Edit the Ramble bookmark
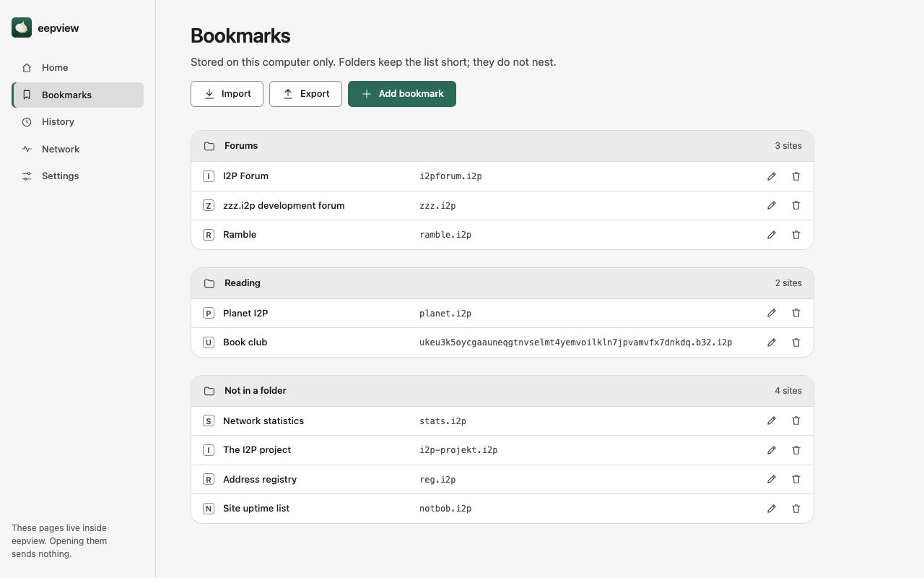 (772, 235)
